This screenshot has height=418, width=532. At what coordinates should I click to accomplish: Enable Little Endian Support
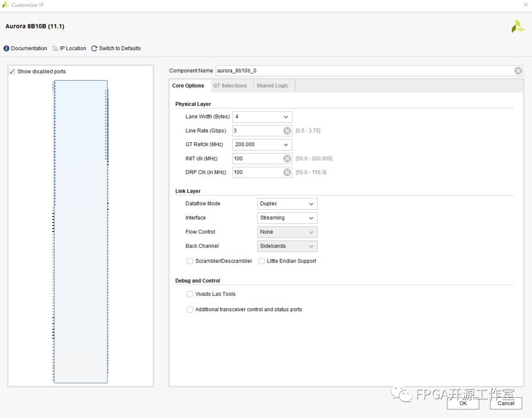click(x=261, y=261)
